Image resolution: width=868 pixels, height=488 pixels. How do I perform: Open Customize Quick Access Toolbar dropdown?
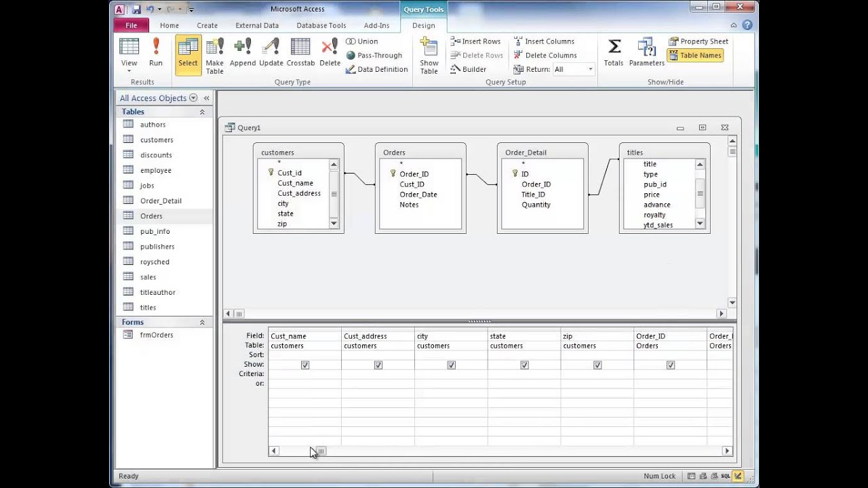point(191,9)
